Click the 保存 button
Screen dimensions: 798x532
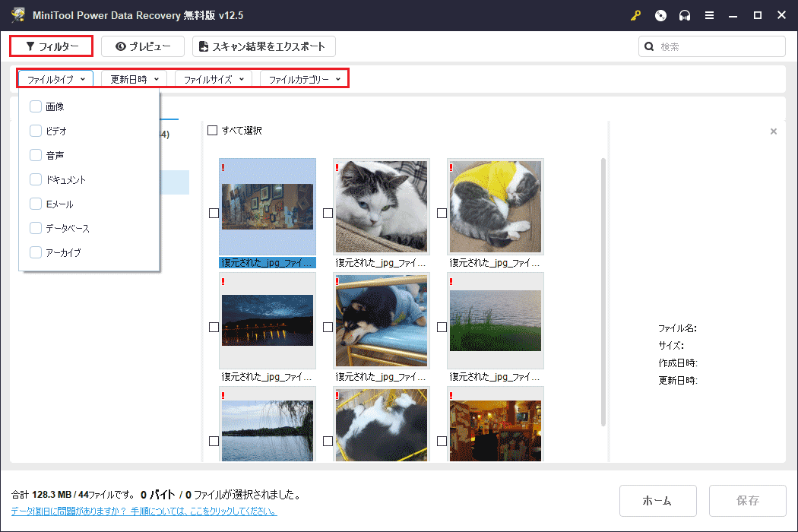[747, 500]
